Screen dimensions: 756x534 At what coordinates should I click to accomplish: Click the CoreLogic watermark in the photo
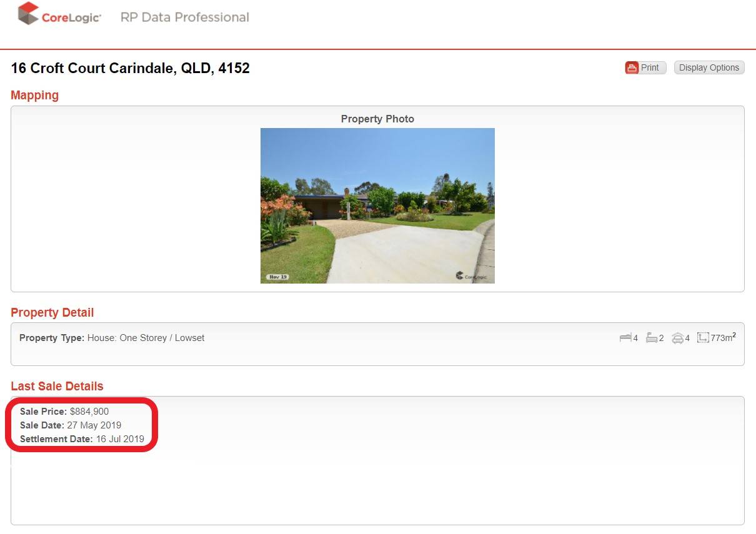[x=471, y=276]
